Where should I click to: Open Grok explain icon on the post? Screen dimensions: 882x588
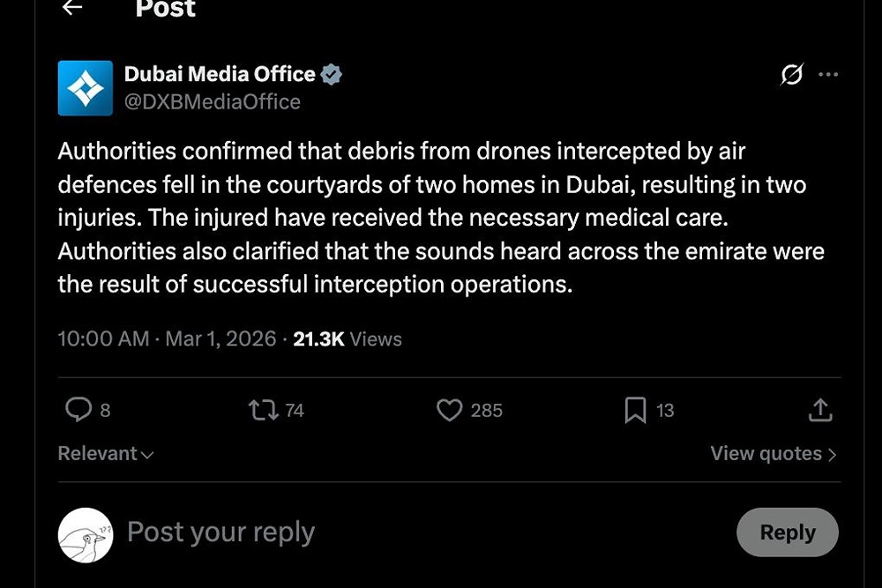792,75
